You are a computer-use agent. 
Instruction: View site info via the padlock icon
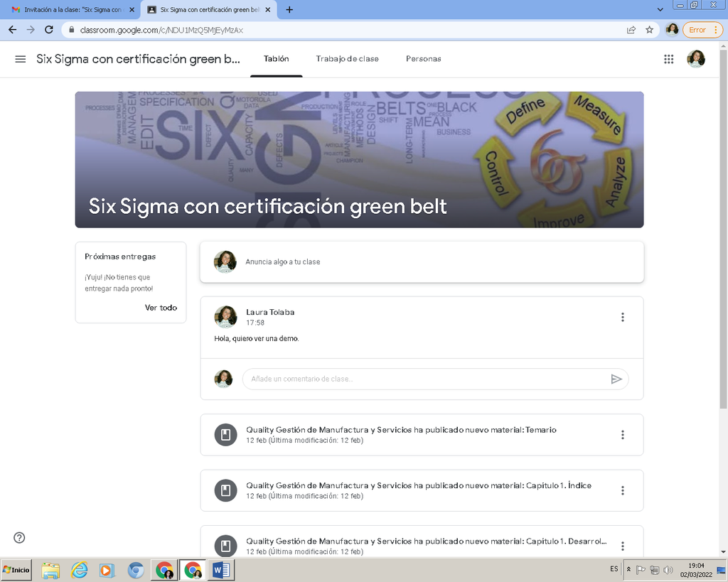pos(71,30)
